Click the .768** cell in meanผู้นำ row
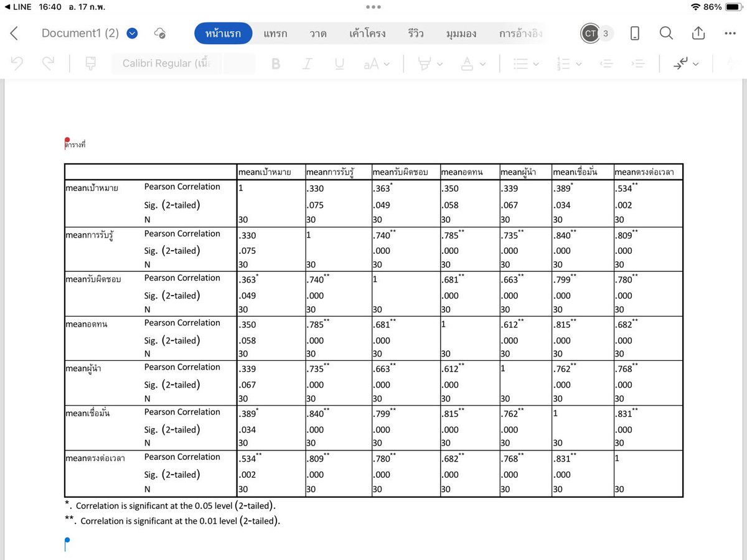This screenshot has height=560, width=747. pos(626,368)
